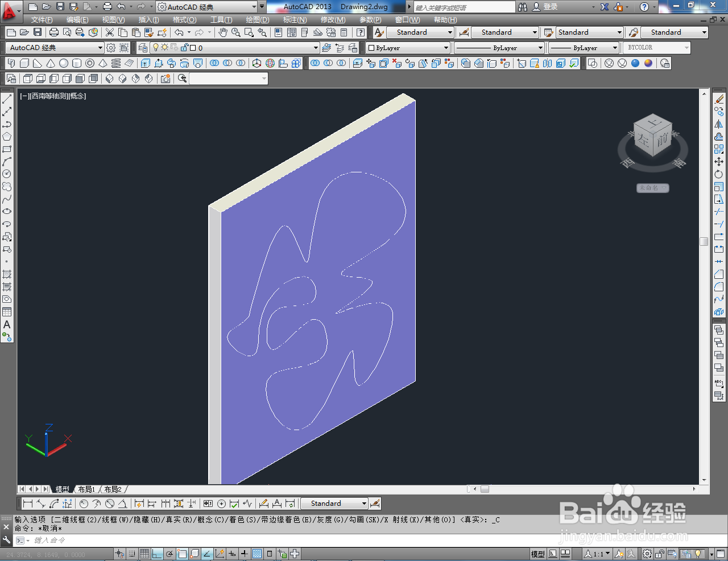This screenshot has width=728, height=561.
Task: Select the Cylinder solid tool
Action: [x=77, y=63]
